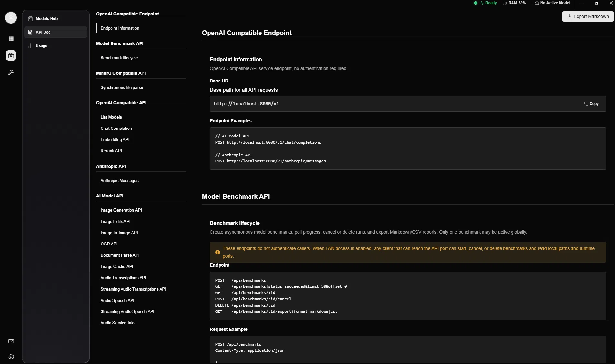Copy the Base URL
This screenshot has width=615, height=364.
click(591, 104)
